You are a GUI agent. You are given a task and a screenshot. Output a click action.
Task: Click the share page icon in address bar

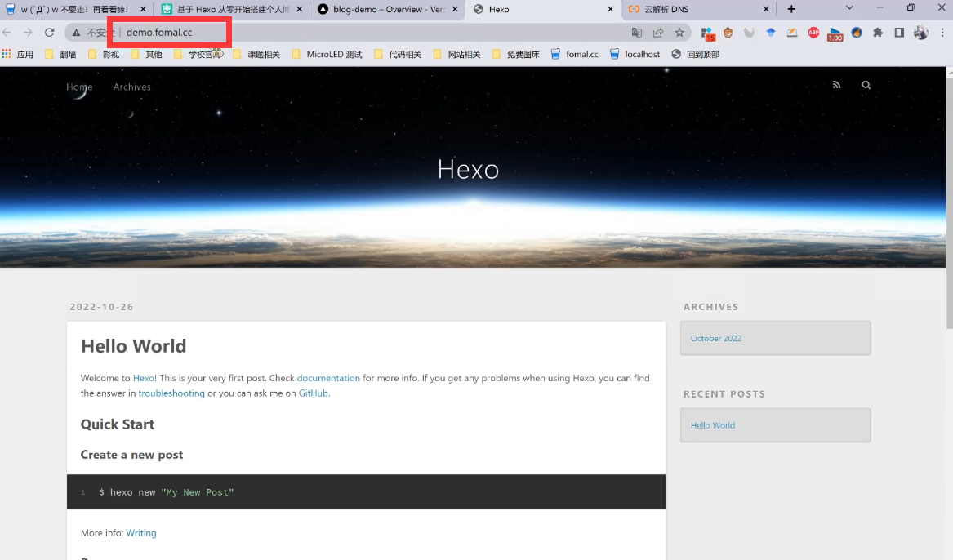(658, 33)
